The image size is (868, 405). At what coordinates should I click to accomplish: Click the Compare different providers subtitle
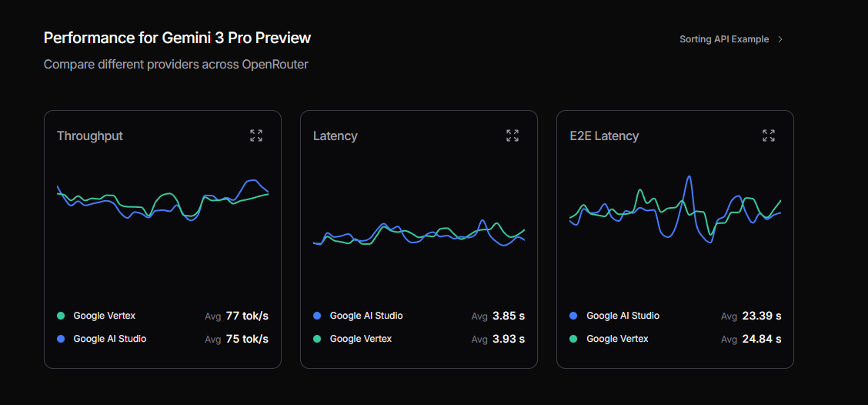176,64
